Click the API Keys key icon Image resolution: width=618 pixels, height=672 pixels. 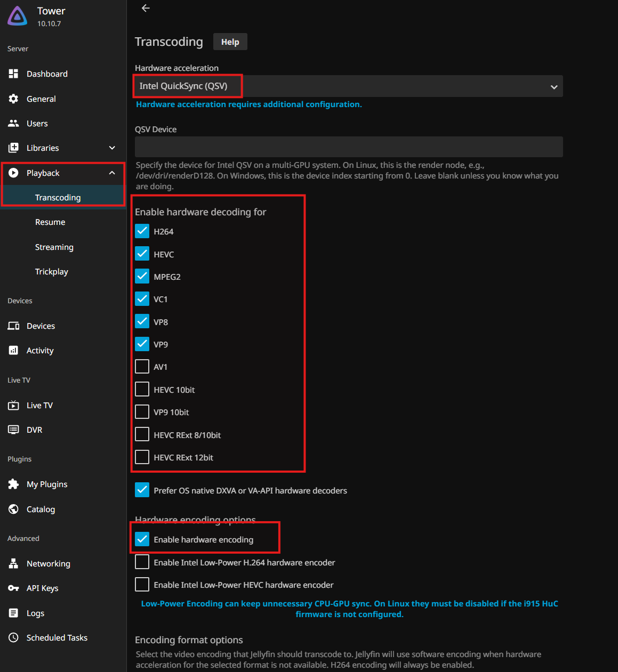coord(13,588)
